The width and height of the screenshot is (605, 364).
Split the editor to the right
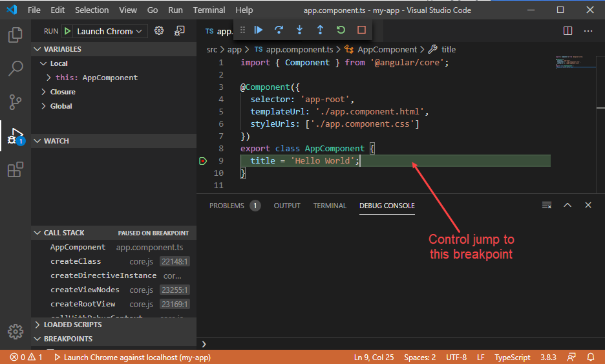(568, 31)
